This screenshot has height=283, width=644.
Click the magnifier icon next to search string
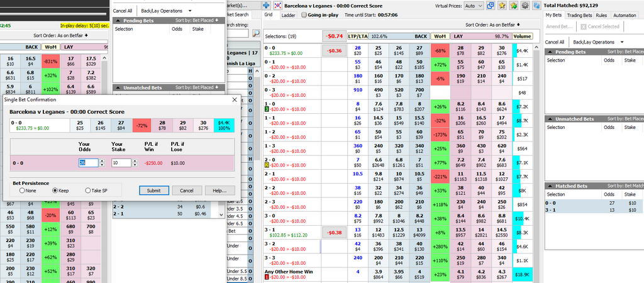pyautogui.click(x=256, y=34)
